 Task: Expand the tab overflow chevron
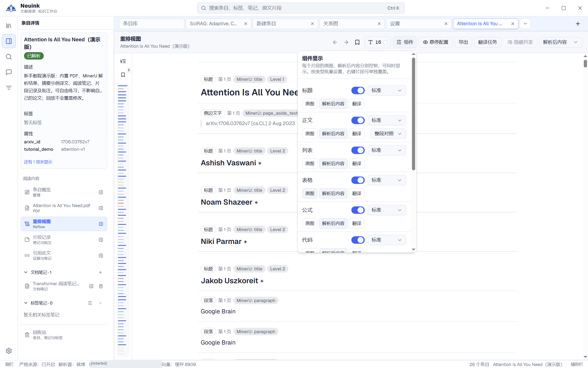[x=525, y=24]
